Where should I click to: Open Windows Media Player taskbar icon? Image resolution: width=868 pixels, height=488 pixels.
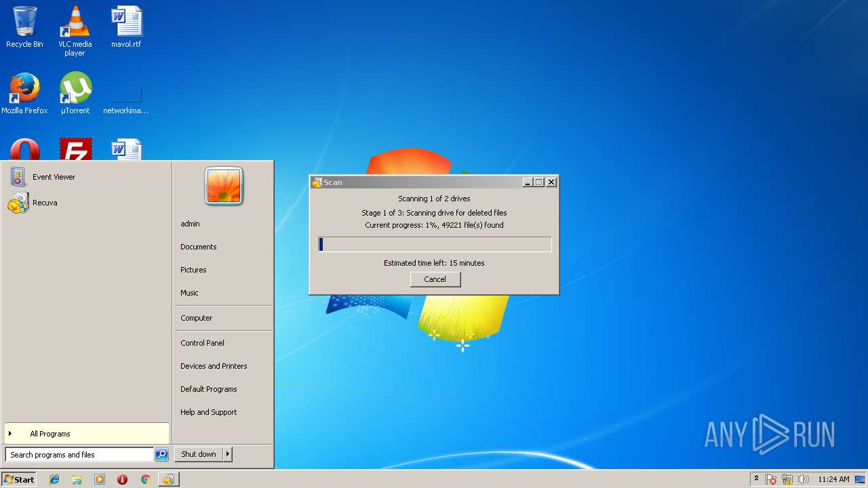point(100,479)
